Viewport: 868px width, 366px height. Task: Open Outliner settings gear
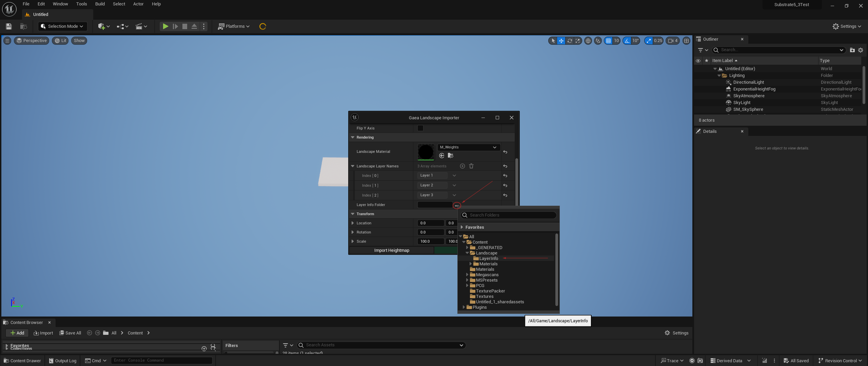861,50
